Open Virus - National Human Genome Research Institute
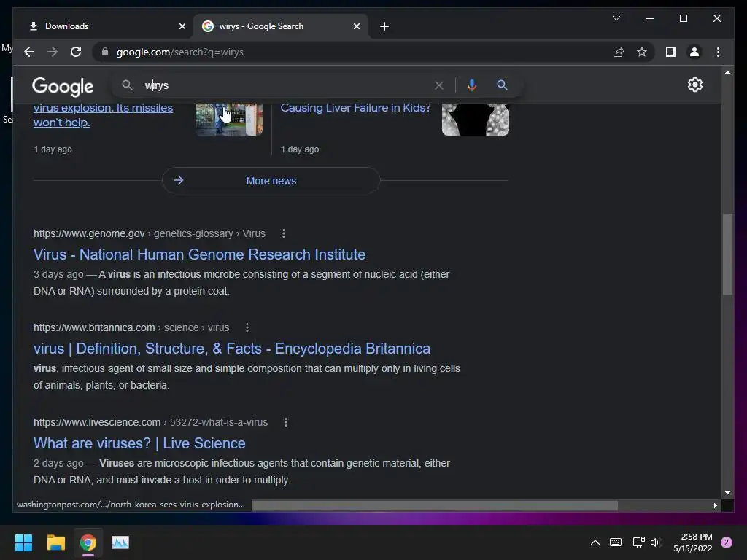The image size is (747, 560). point(199,254)
